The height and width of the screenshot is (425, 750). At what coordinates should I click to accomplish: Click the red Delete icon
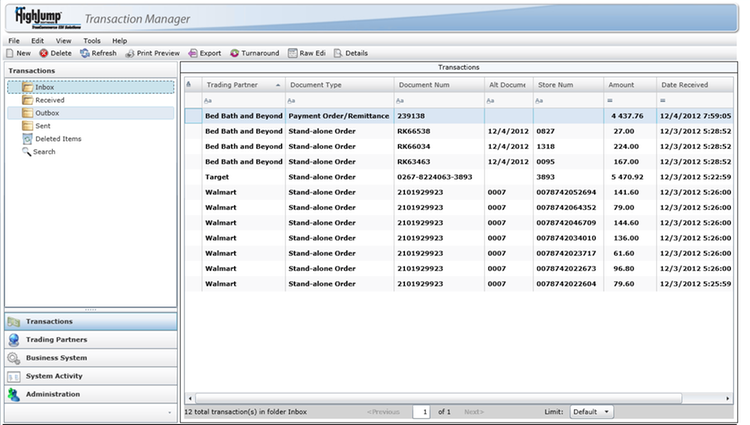(44, 53)
